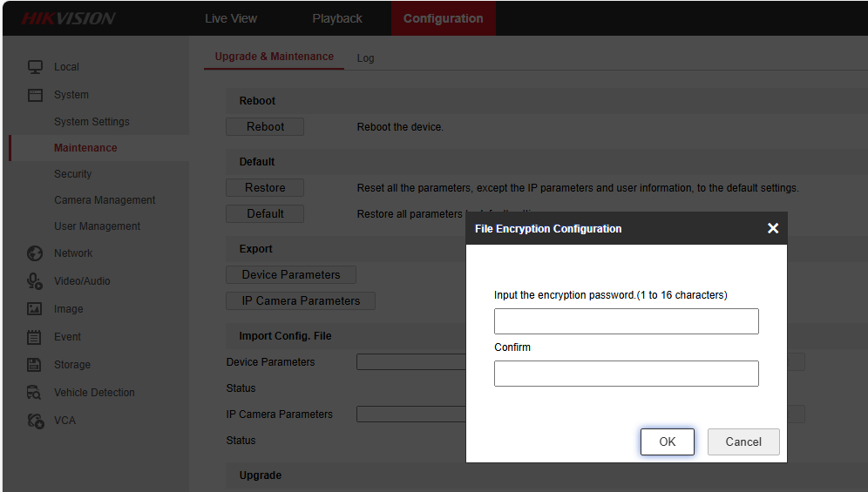Focus the Confirm password input field
The width and height of the screenshot is (868, 492).
tap(626, 374)
